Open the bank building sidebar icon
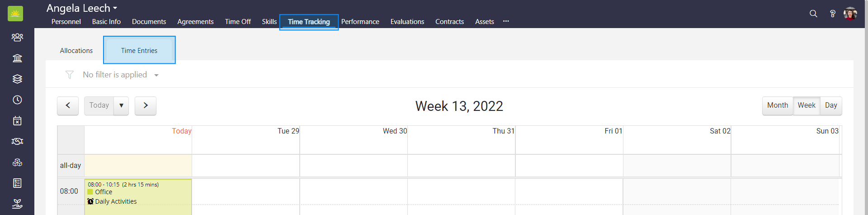 [17, 58]
